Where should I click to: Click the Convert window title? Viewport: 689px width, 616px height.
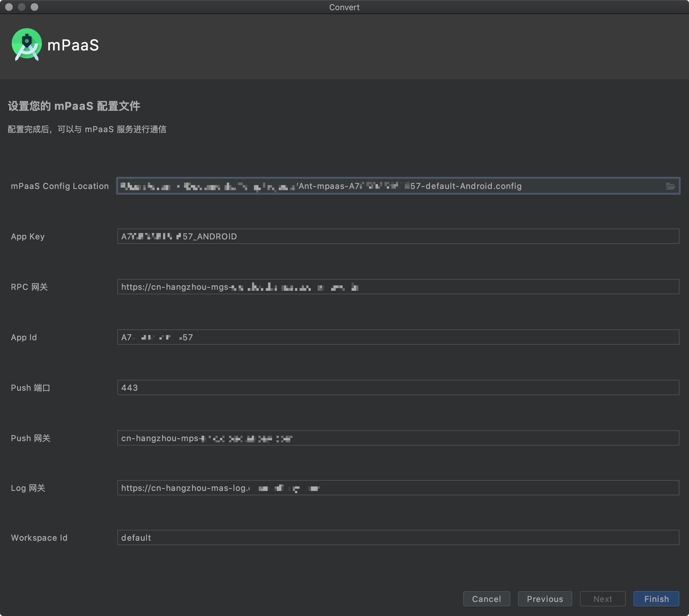[344, 7]
